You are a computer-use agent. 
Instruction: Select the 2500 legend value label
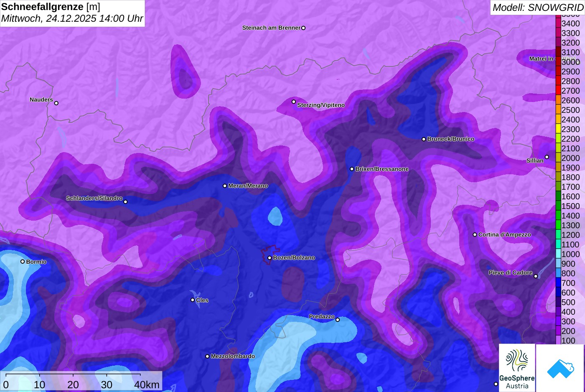pos(571,110)
